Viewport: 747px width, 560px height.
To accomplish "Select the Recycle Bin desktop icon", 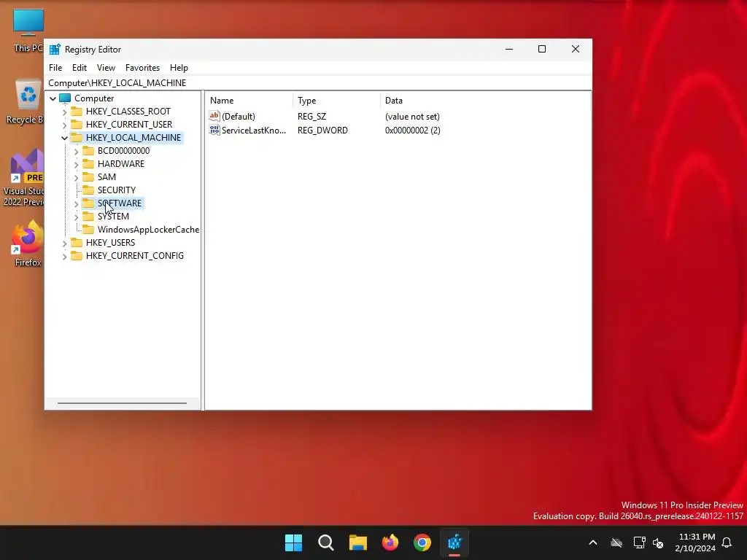I will (25, 102).
